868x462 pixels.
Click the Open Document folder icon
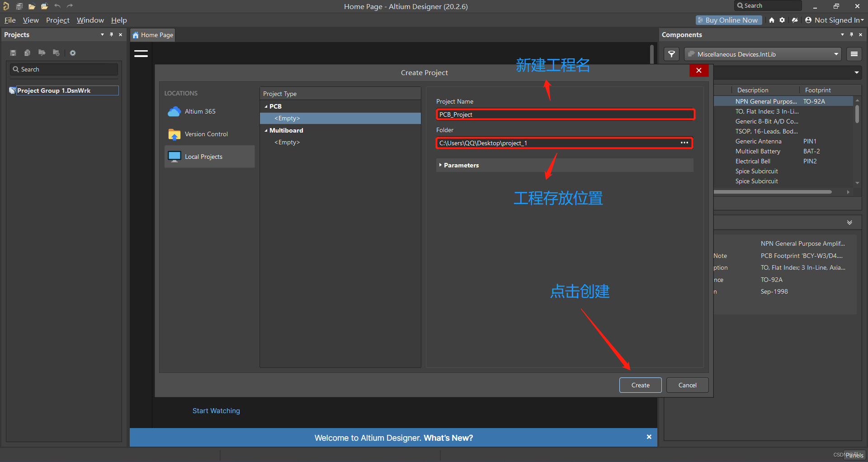[32, 6]
